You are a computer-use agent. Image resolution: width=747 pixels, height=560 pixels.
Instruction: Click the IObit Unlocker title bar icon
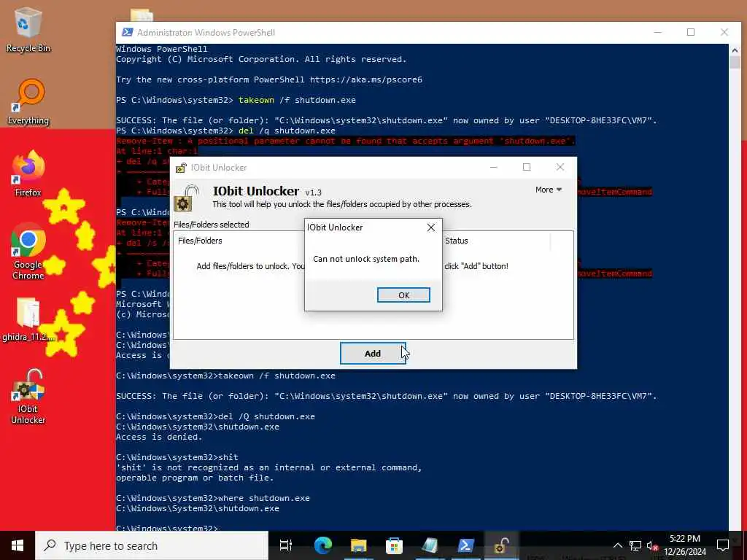(181, 168)
